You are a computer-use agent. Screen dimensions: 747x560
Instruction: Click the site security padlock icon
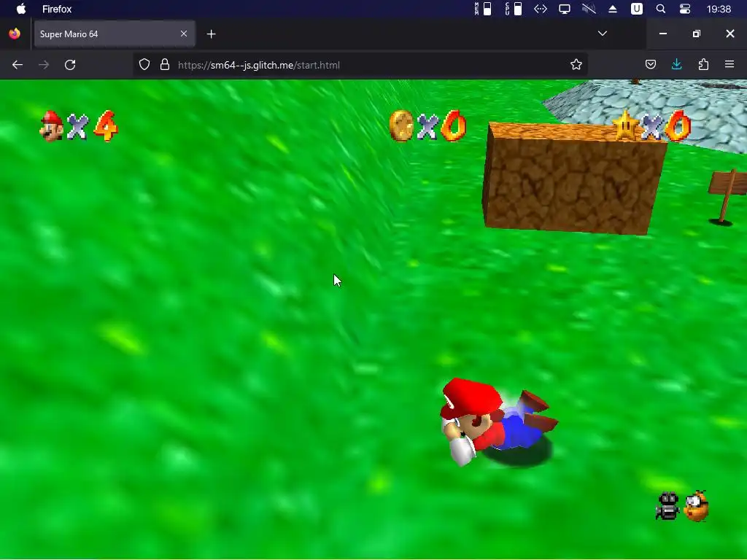pyautogui.click(x=165, y=65)
